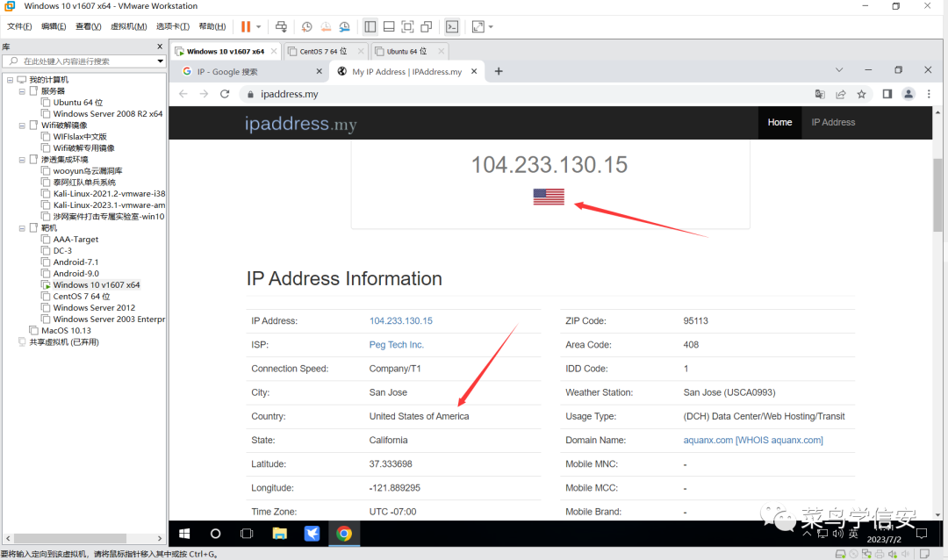Open the power options dropdown arrow beside pause
Image resolution: width=948 pixels, height=560 pixels.
259,26
